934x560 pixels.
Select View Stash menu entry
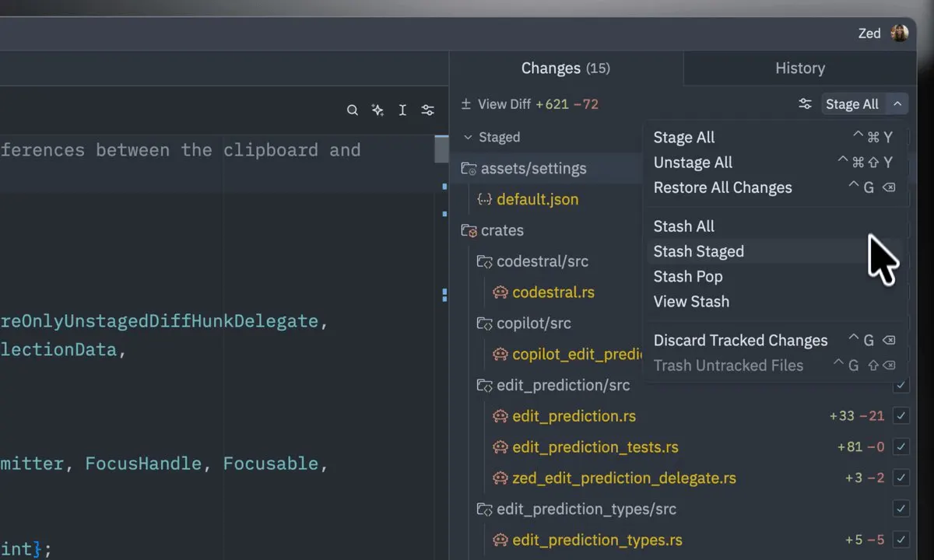point(776,301)
